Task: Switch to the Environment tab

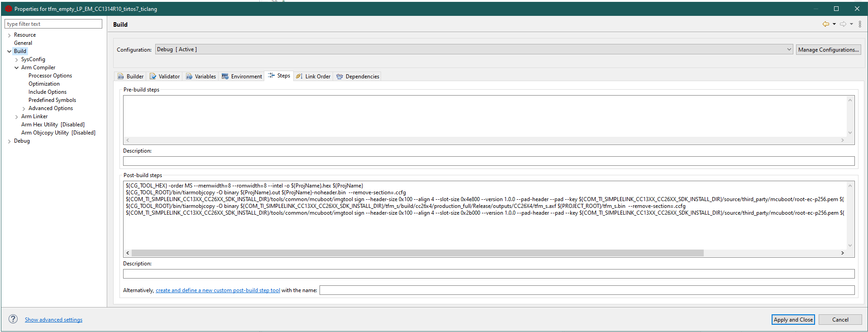Action: [x=242, y=77]
